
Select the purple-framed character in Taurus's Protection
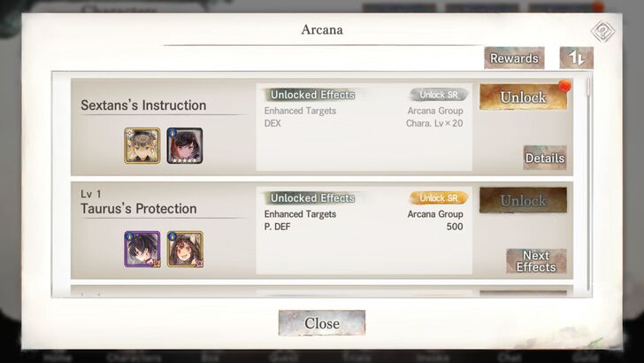[142, 249]
